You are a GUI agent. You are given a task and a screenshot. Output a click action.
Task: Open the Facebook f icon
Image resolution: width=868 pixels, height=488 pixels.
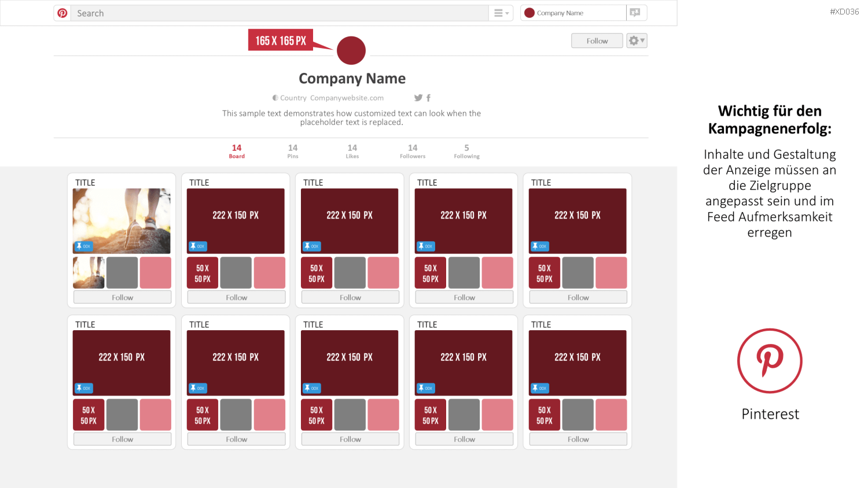tap(428, 98)
